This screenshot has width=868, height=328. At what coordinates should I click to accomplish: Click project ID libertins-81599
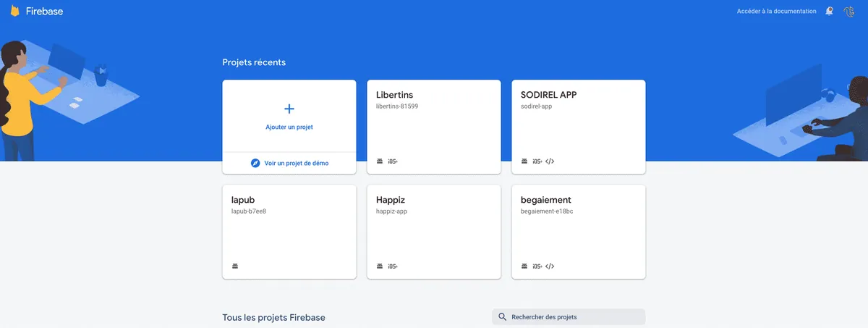[x=397, y=106]
